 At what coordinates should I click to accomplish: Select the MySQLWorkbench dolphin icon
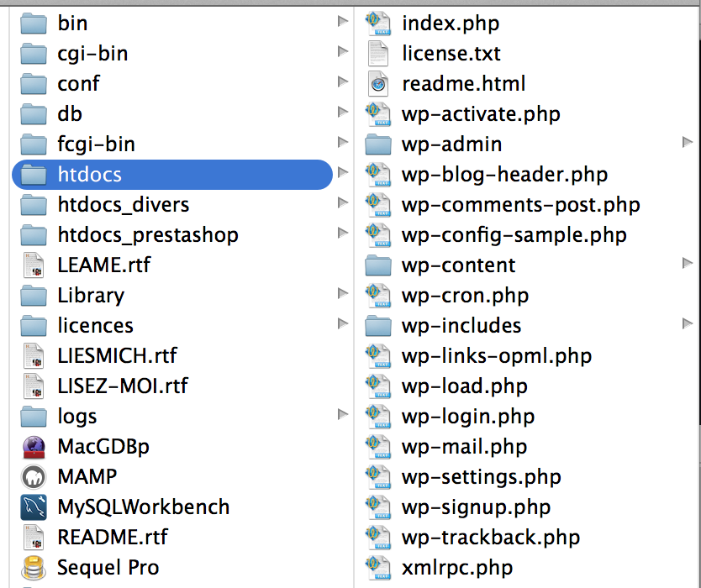34,507
